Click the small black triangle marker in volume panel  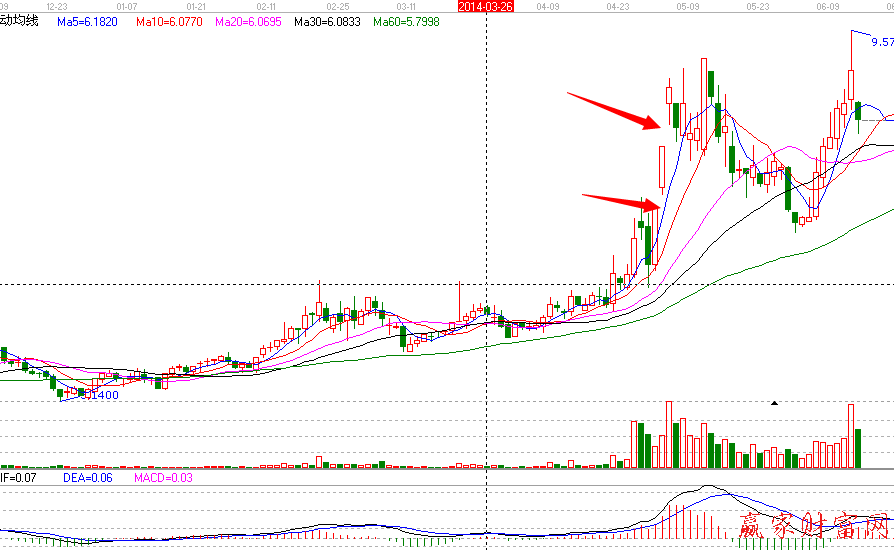tap(773, 403)
